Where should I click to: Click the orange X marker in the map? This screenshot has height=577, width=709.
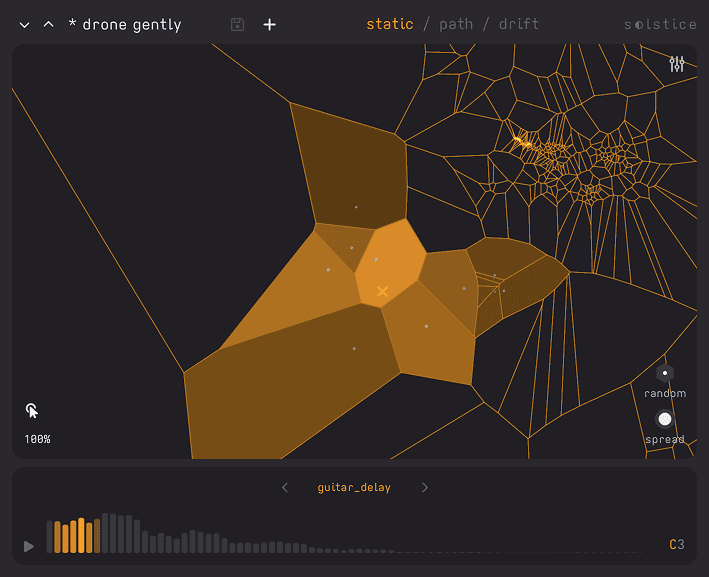point(382,291)
